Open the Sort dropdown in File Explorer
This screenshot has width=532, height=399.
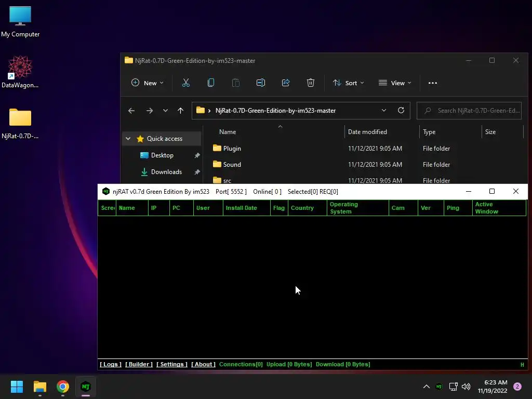click(x=349, y=83)
